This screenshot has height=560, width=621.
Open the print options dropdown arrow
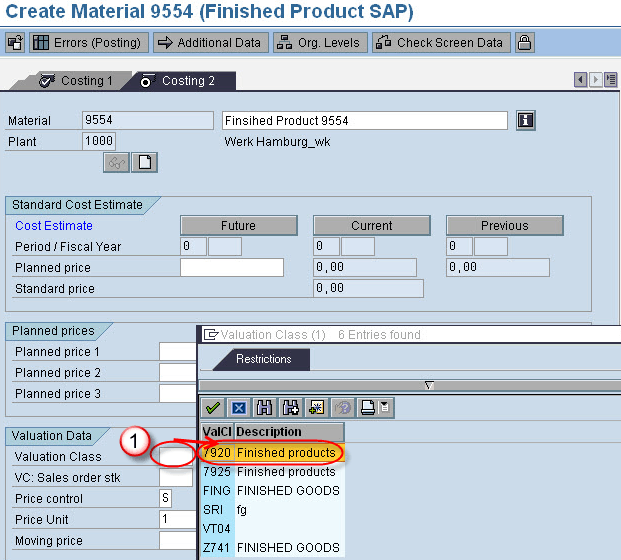[385, 408]
